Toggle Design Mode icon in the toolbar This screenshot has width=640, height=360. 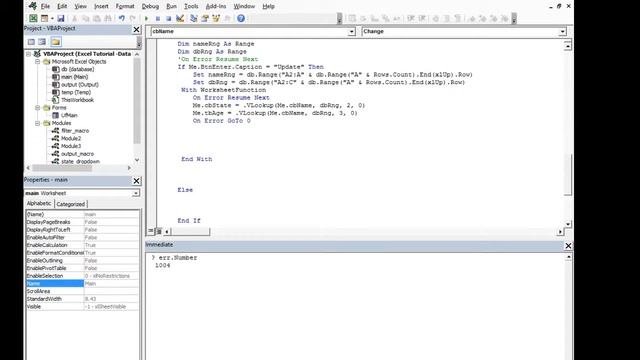click(180, 18)
